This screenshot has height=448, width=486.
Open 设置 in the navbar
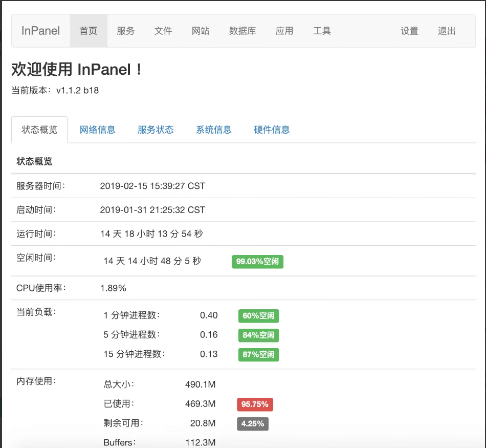409,31
